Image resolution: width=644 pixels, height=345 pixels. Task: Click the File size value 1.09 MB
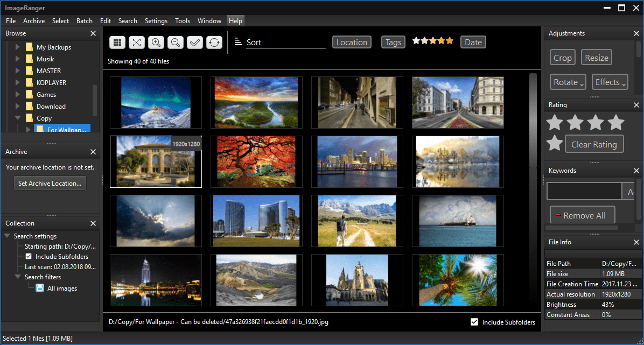(613, 274)
